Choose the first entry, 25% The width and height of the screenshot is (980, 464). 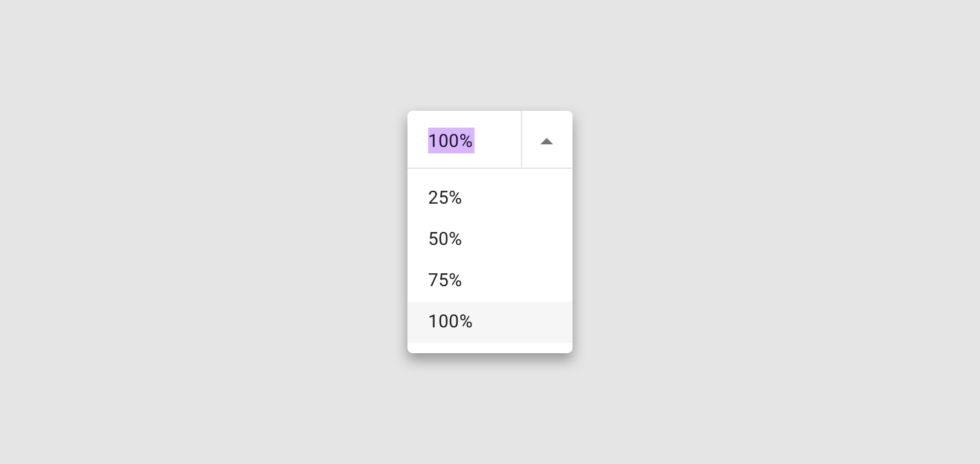(490, 198)
